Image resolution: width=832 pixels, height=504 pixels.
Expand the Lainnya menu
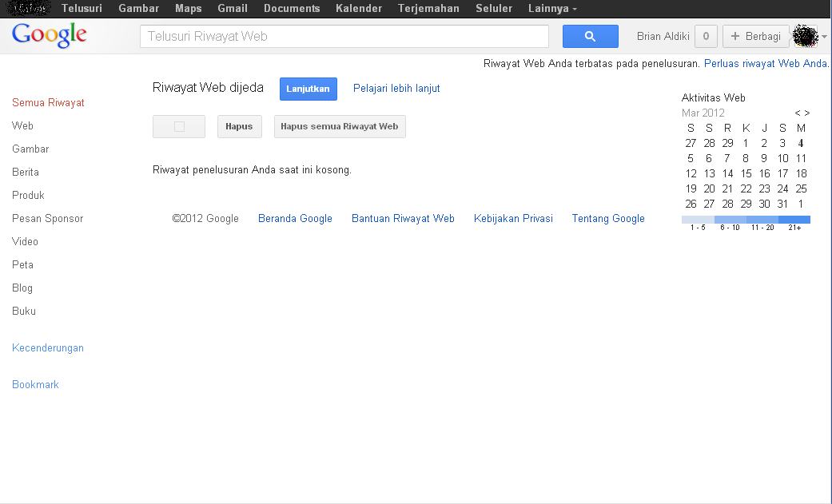click(552, 9)
